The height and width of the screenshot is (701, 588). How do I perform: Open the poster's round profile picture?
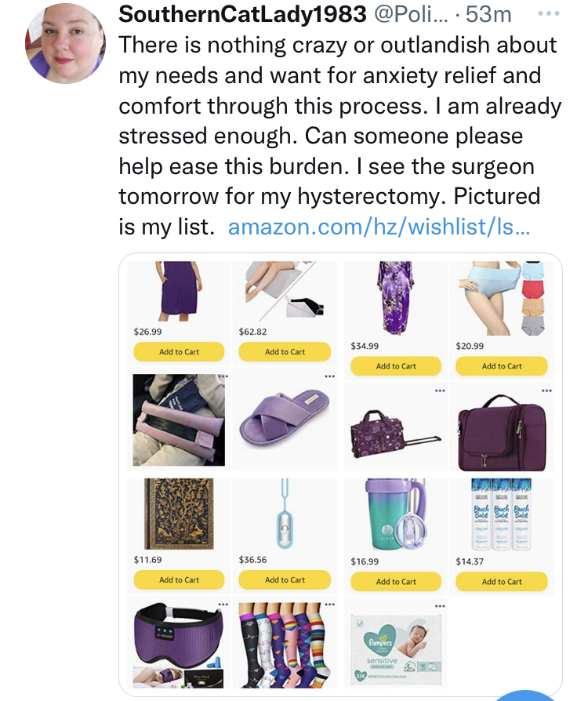(65, 43)
